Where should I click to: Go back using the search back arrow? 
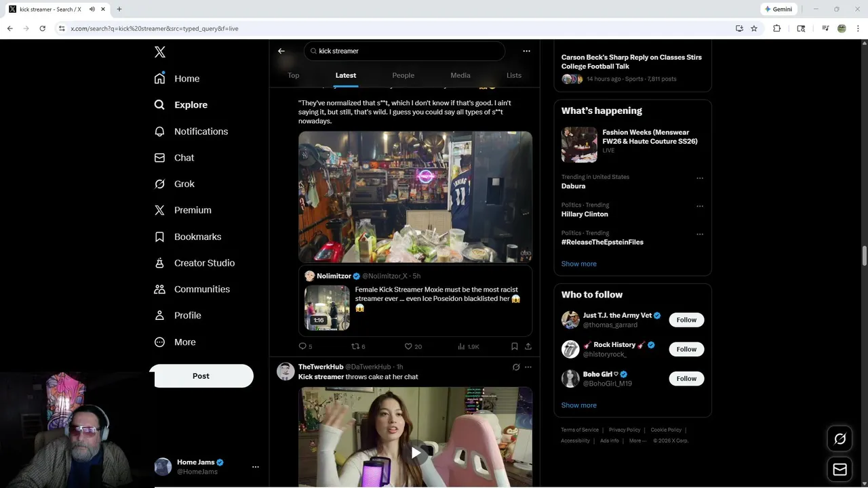[x=281, y=51]
